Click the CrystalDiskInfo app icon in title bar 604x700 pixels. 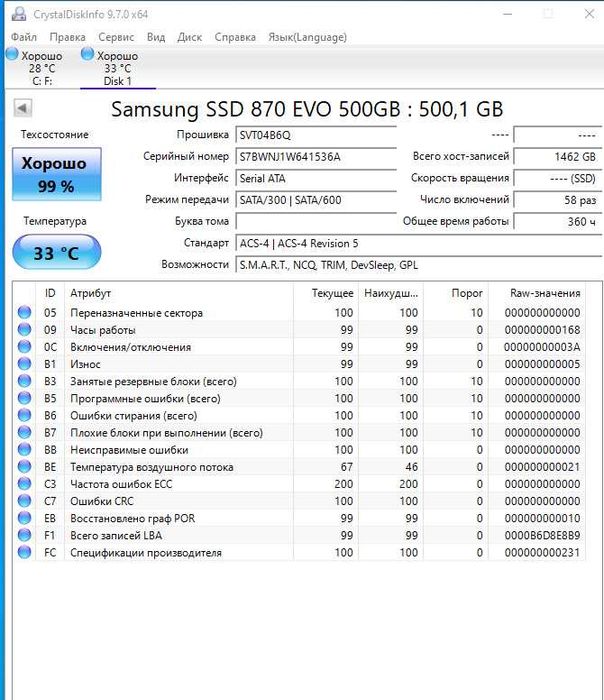(19, 14)
